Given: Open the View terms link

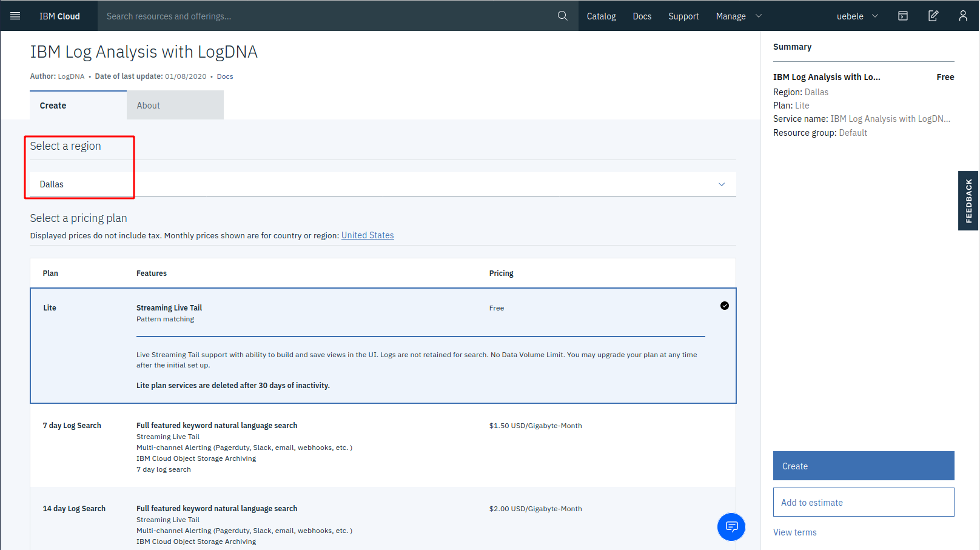Looking at the screenshot, I should coord(794,532).
